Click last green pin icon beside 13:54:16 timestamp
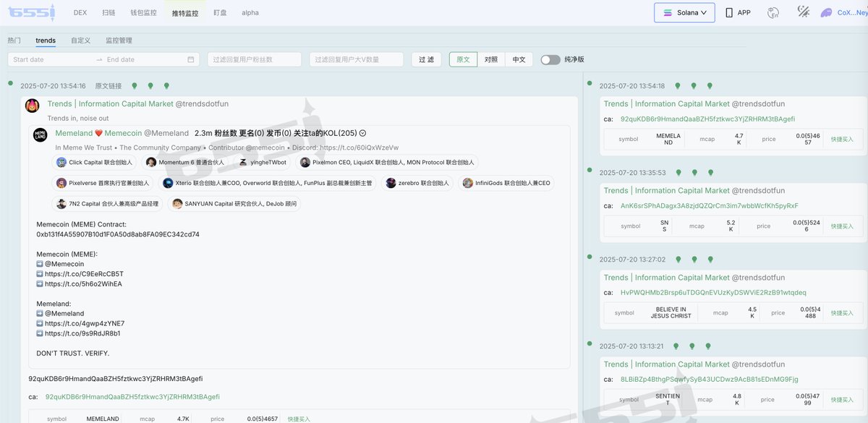Screen dimensions: 868x423 coord(166,86)
